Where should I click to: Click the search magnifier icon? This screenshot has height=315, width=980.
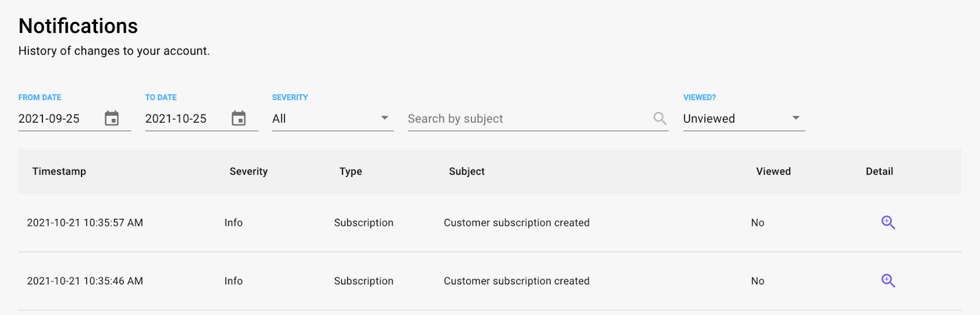pos(660,118)
